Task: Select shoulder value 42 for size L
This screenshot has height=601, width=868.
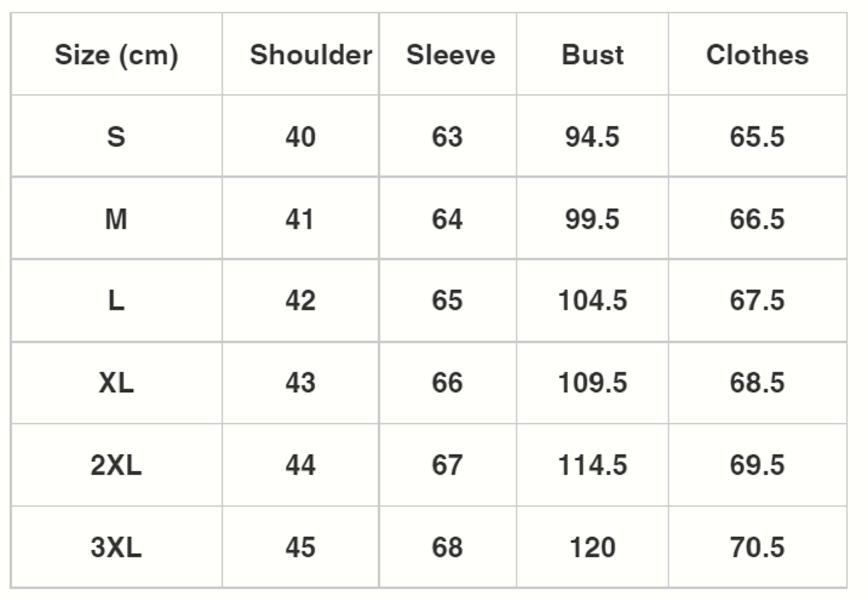Action: tap(300, 300)
